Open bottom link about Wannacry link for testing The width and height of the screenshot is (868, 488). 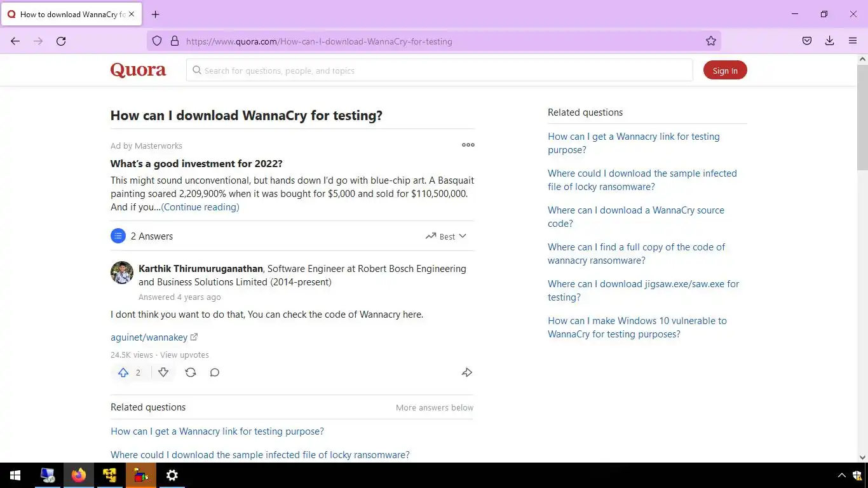coord(217,431)
